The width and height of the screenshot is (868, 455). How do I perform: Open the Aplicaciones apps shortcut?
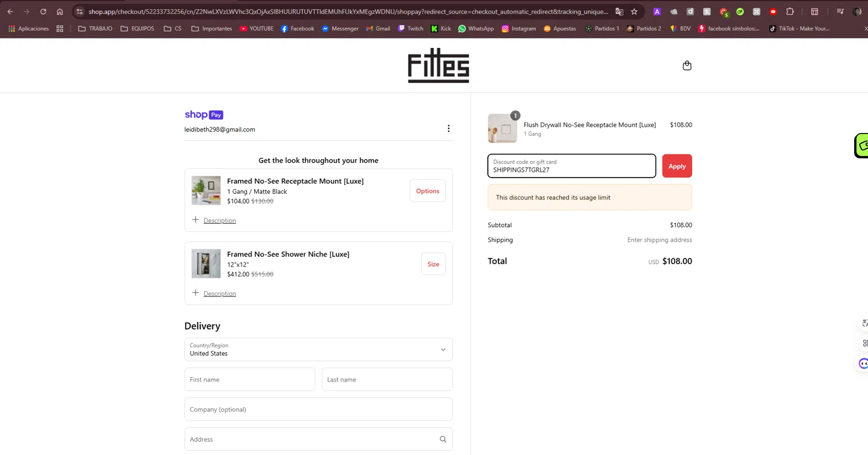pos(28,28)
